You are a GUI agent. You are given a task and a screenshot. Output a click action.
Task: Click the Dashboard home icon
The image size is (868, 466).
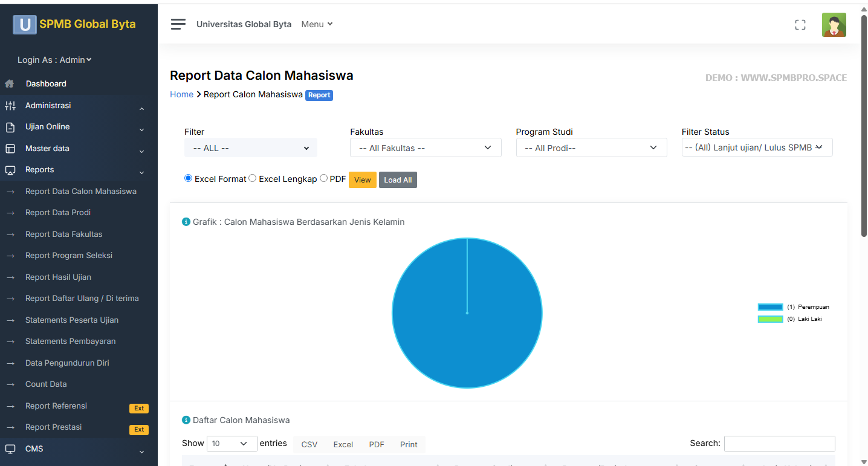[10, 84]
